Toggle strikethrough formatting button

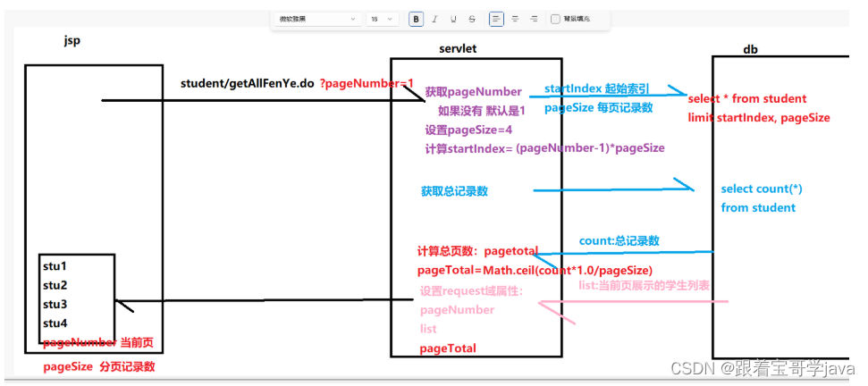coord(472,19)
